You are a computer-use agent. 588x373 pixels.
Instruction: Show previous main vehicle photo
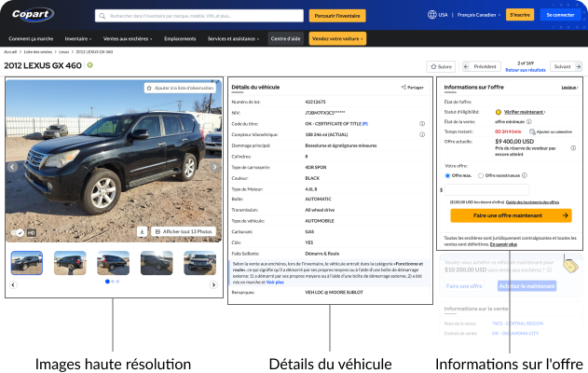point(12,168)
